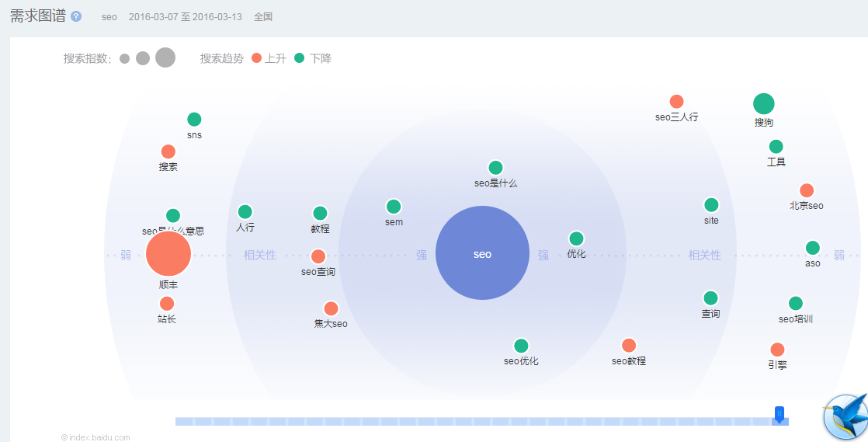Toggle the 上升 trend legend item
This screenshot has height=442, width=868.
click(269, 58)
